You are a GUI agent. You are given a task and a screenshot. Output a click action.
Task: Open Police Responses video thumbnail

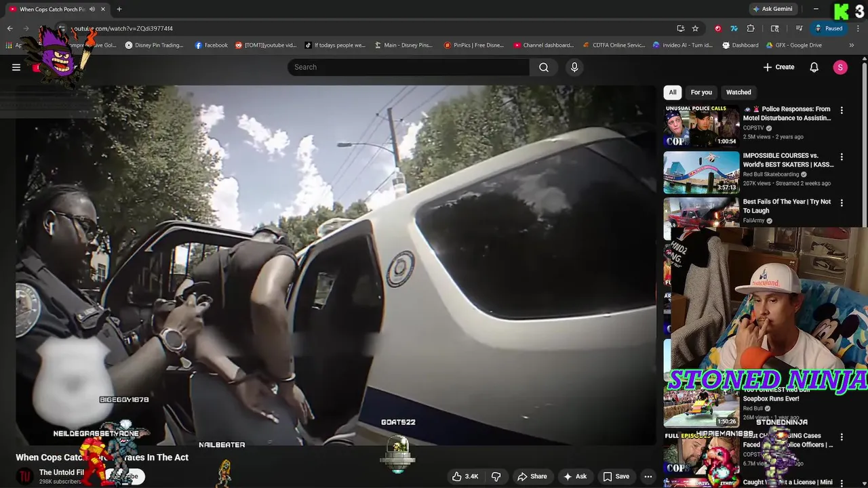701,126
